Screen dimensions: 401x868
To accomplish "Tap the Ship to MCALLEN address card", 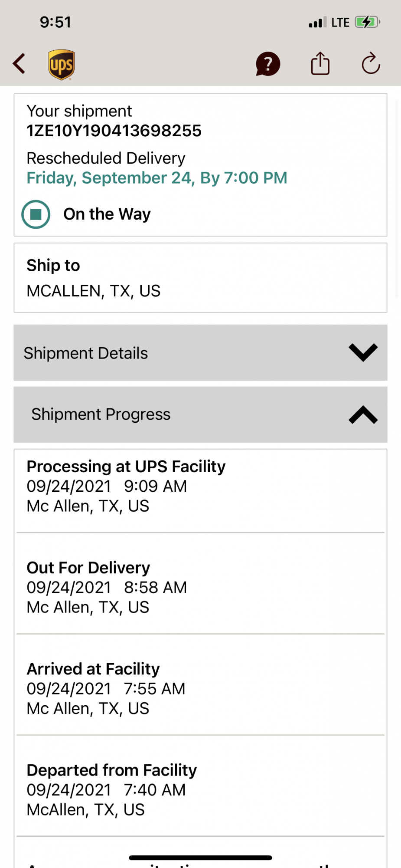I will pos(200,278).
